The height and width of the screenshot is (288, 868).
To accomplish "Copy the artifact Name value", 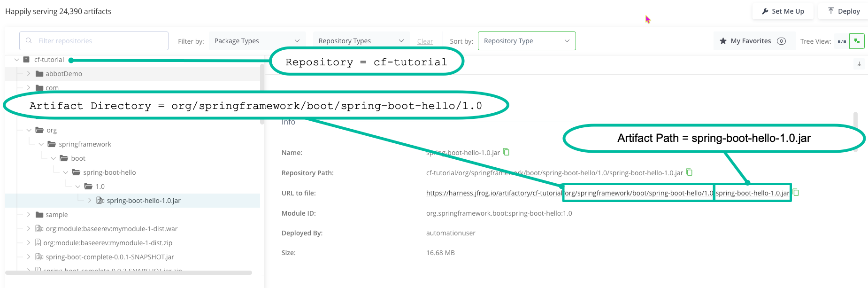I will click(506, 152).
